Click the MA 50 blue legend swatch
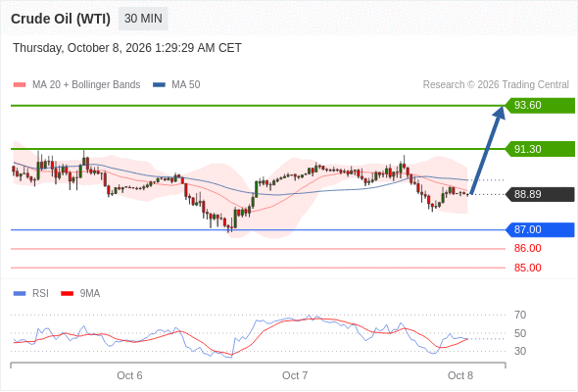 [159, 85]
